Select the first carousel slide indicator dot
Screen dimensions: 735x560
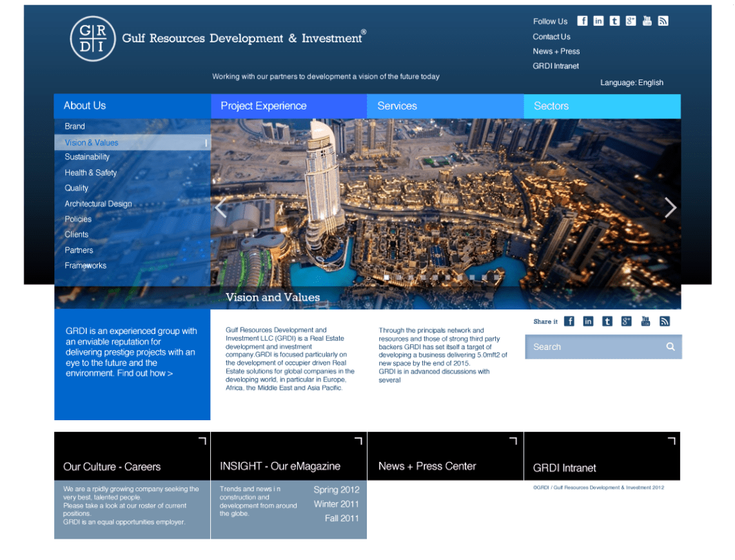click(387, 278)
